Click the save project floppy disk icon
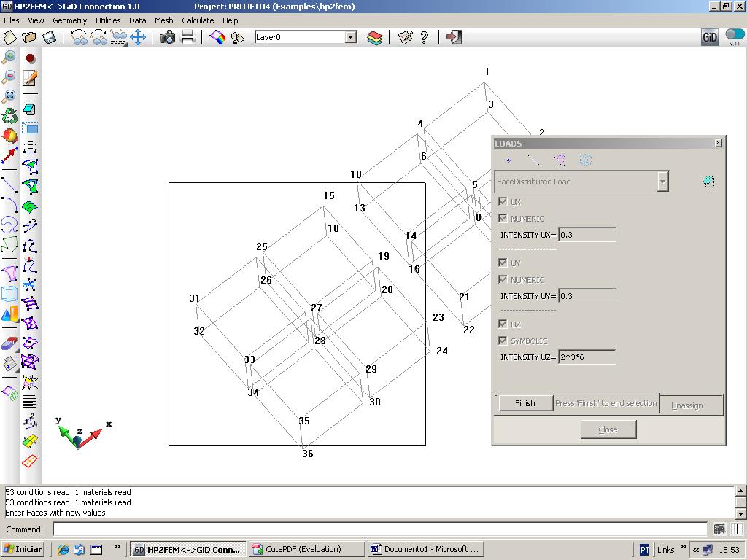The image size is (747, 560). (x=50, y=37)
